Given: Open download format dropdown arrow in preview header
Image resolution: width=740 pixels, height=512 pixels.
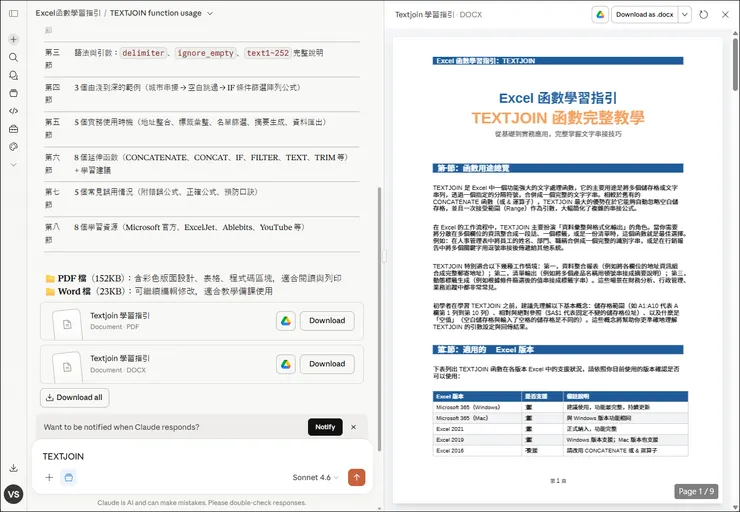Looking at the screenshot, I should coord(685,15).
